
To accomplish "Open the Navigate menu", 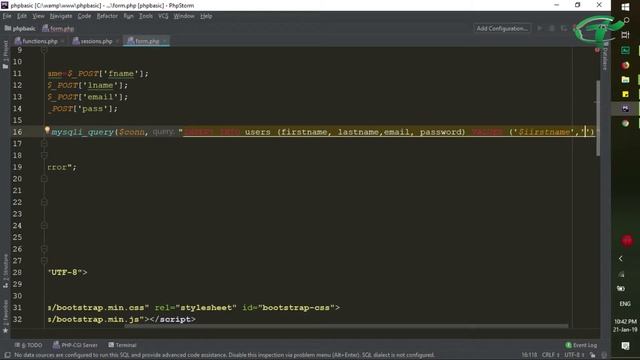I will click(x=61, y=16).
